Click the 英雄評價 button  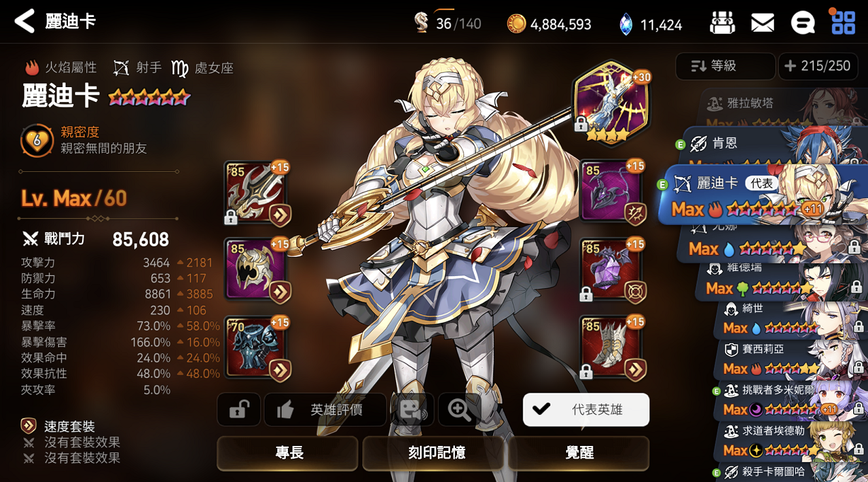tap(325, 409)
